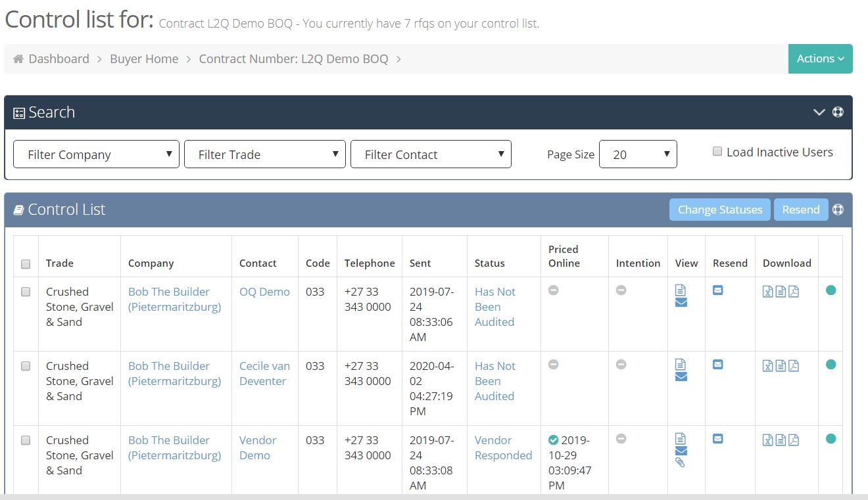Viewport: 868px width, 500px height.
Task: Click resend envelope icon in Vendor Demo row
Action: pos(718,438)
